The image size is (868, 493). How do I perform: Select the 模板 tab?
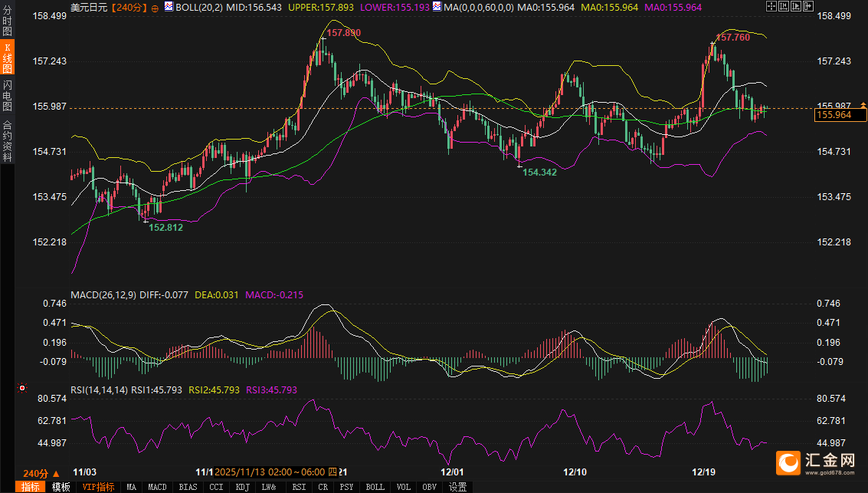click(x=61, y=487)
